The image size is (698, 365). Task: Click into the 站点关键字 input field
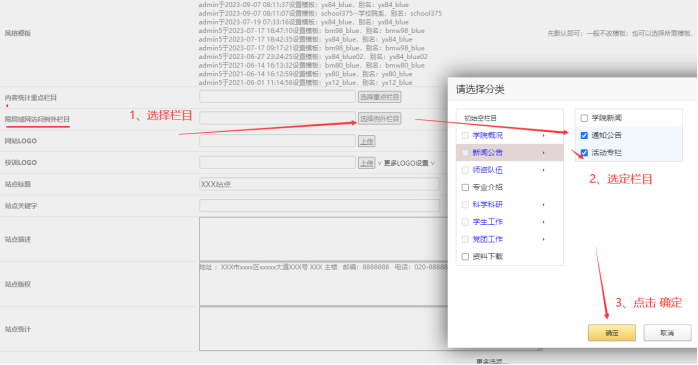click(319, 206)
